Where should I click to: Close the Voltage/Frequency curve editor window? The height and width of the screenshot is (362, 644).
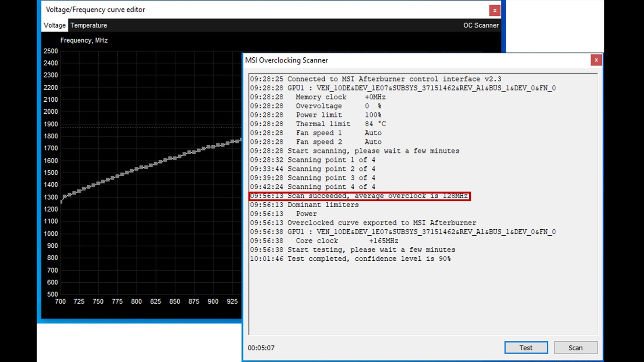(494, 10)
